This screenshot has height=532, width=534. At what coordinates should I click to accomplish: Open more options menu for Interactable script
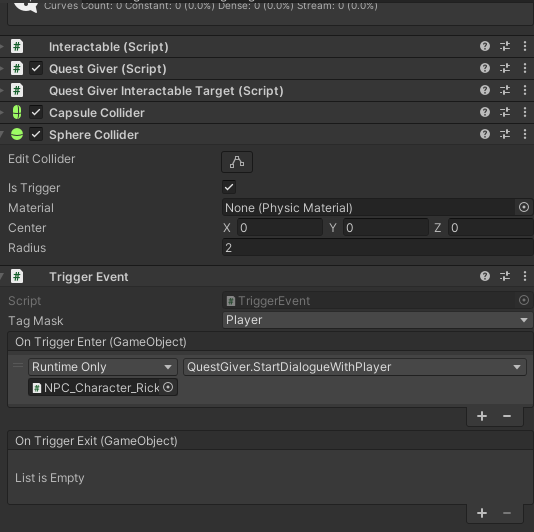(x=525, y=46)
